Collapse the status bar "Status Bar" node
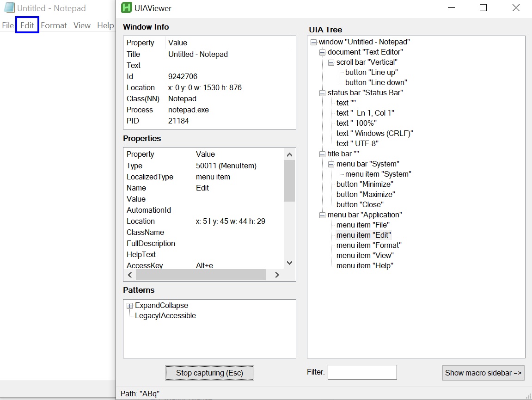This screenshot has width=532, height=400. [322, 92]
